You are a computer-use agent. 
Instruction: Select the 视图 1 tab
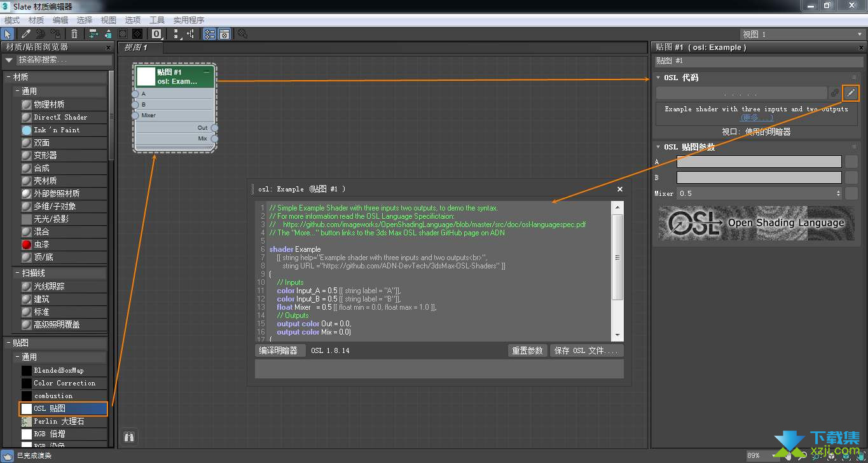pos(140,47)
